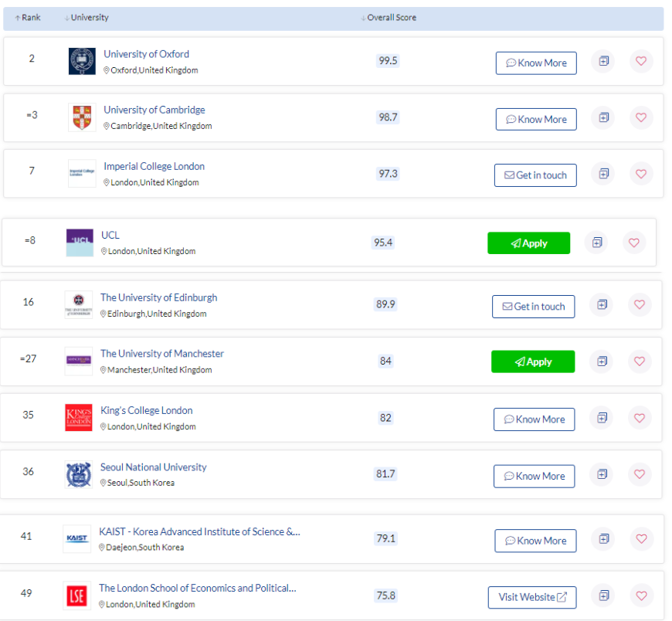Favorite UCL with heart icon
The image size is (672, 621).
point(634,243)
